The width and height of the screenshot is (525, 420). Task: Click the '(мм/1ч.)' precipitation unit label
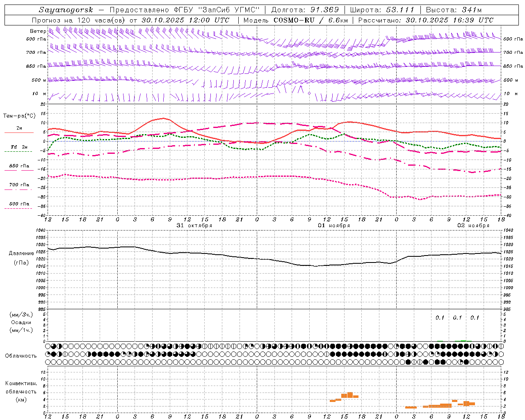pyautogui.click(x=21, y=330)
